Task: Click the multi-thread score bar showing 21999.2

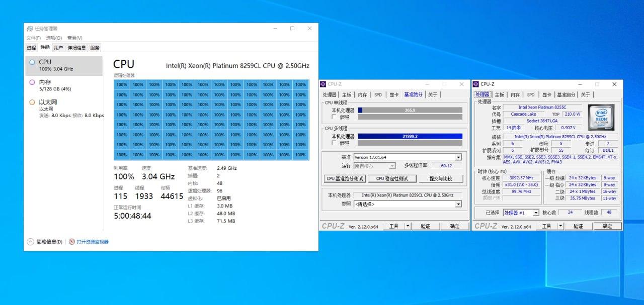Action: pos(410,136)
